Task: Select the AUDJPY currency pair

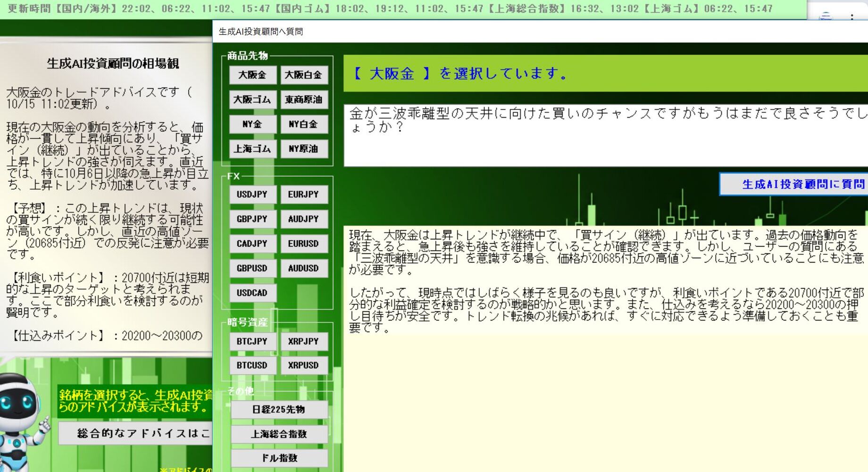Action: 304,219
